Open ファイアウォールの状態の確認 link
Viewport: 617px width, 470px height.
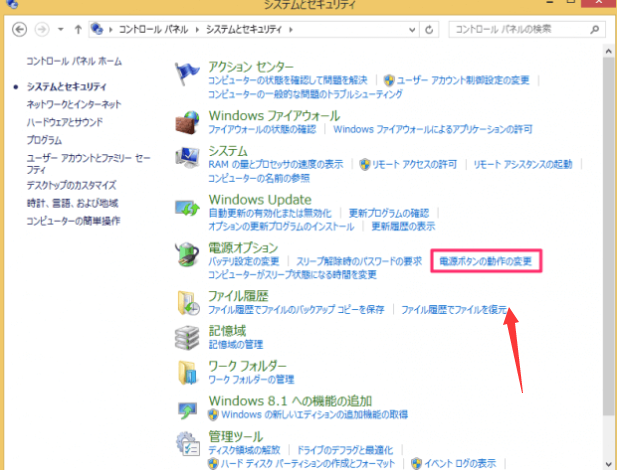pyautogui.click(x=262, y=129)
